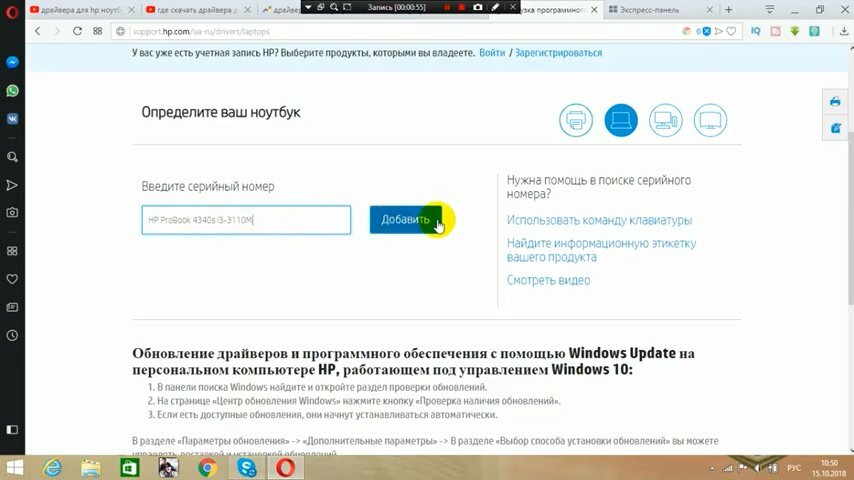The image size is (854, 480).
Task: Click Смотреть видео link
Action: point(548,280)
